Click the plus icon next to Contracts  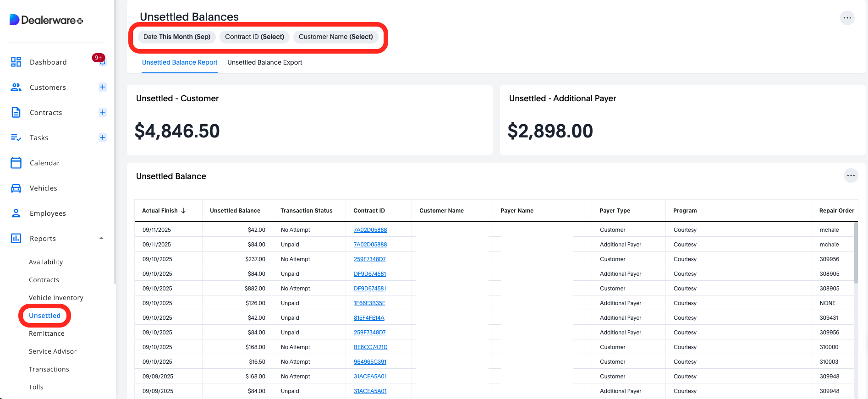pos(103,112)
